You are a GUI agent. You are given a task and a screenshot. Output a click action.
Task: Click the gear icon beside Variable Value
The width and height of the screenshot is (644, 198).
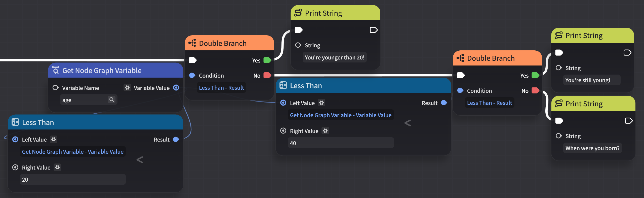click(127, 88)
